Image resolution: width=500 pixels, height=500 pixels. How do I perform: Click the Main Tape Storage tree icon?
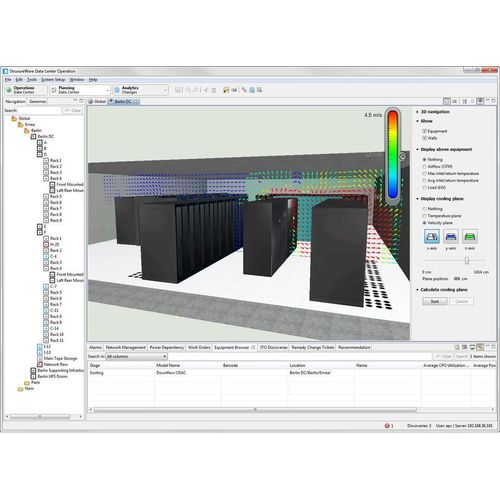(40, 359)
